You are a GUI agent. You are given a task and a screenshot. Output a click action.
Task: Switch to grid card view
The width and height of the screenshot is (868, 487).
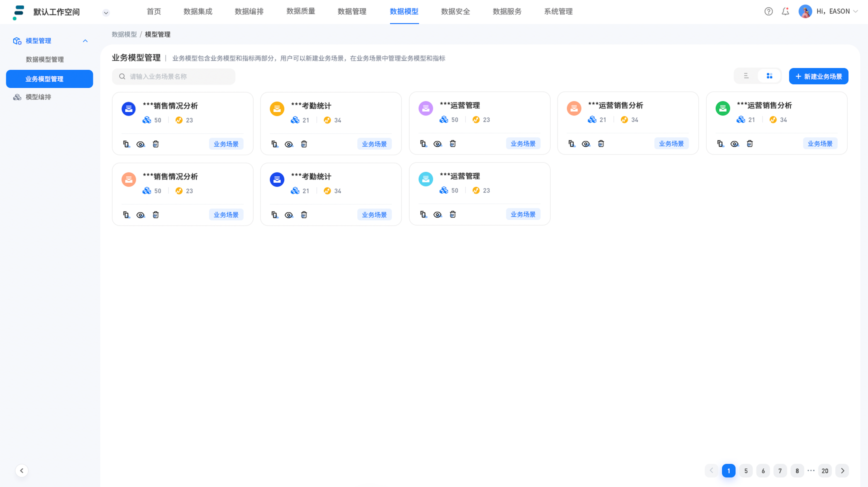(x=769, y=76)
